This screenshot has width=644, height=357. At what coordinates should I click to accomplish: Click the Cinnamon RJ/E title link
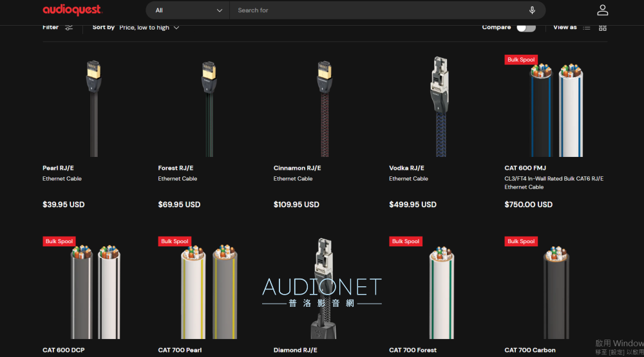pyautogui.click(x=298, y=168)
